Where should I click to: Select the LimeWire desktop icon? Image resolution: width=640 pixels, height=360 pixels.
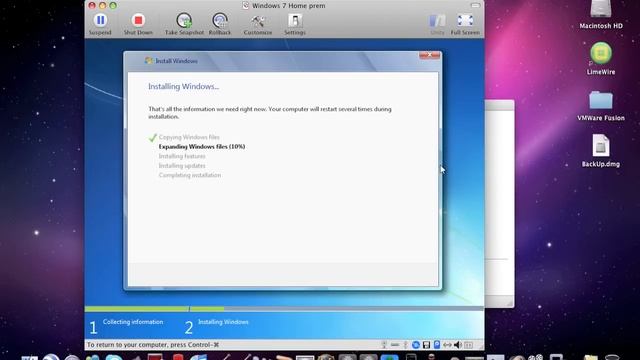point(601,58)
